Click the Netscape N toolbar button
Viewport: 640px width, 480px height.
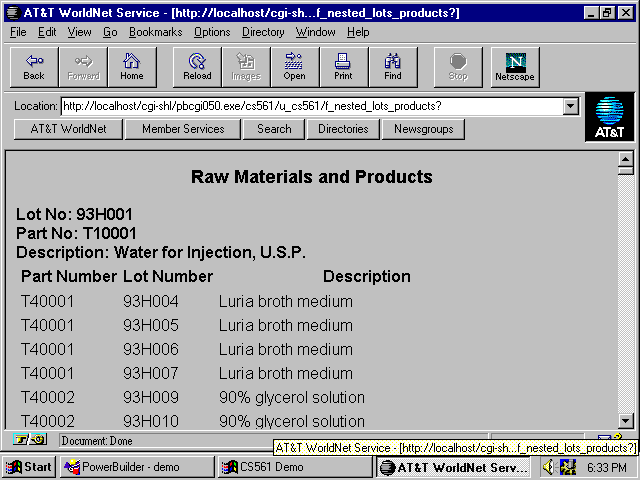point(515,67)
